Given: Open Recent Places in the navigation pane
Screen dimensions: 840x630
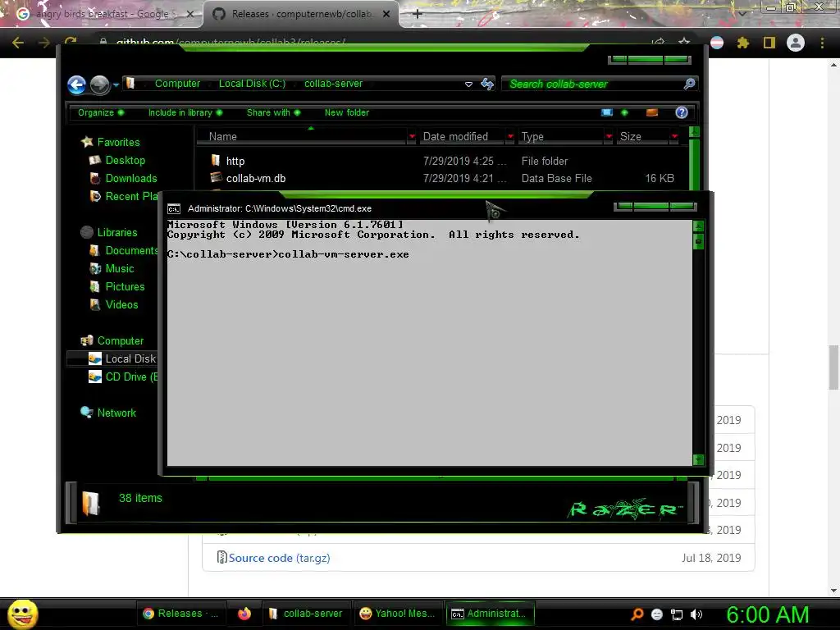Looking at the screenshot, I should pos(124,197).
